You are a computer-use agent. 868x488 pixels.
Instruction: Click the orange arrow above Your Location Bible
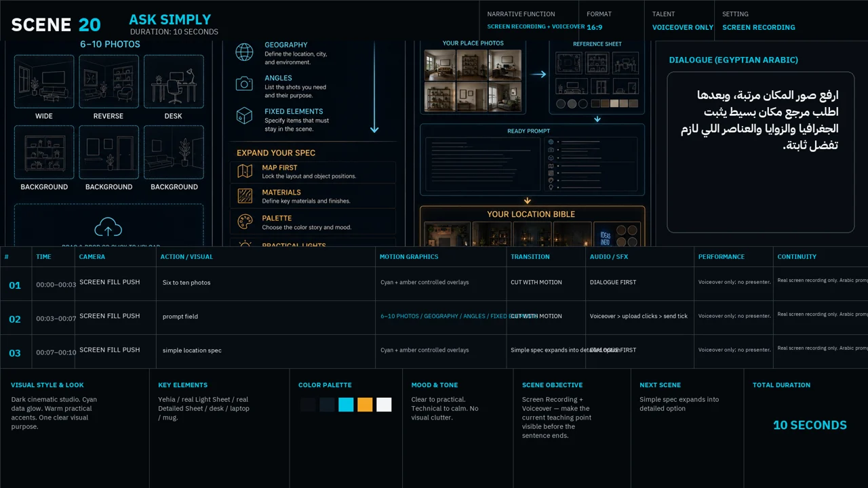[528, 201]
